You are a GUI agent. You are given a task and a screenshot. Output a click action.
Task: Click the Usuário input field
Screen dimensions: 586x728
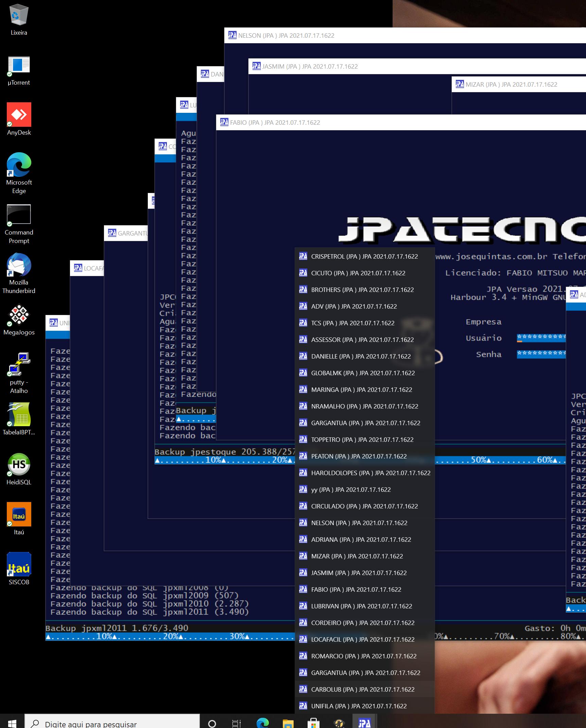point(541,337)
